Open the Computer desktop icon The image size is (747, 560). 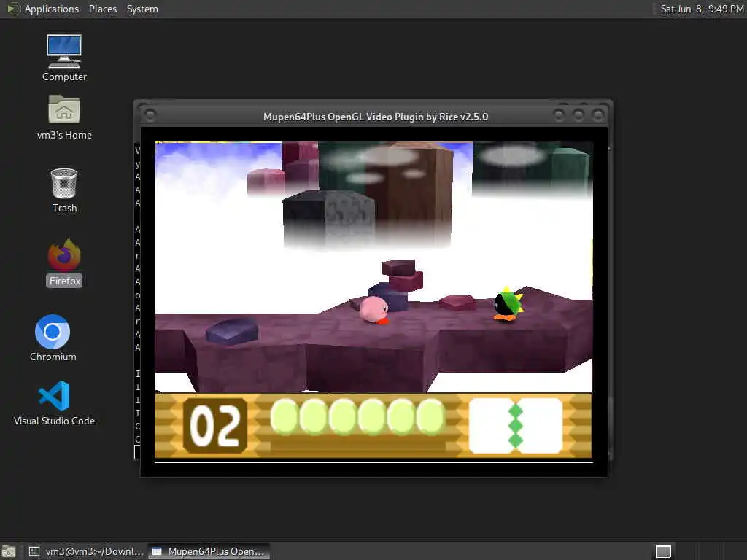pyautogui.click(x=64, y=58)
